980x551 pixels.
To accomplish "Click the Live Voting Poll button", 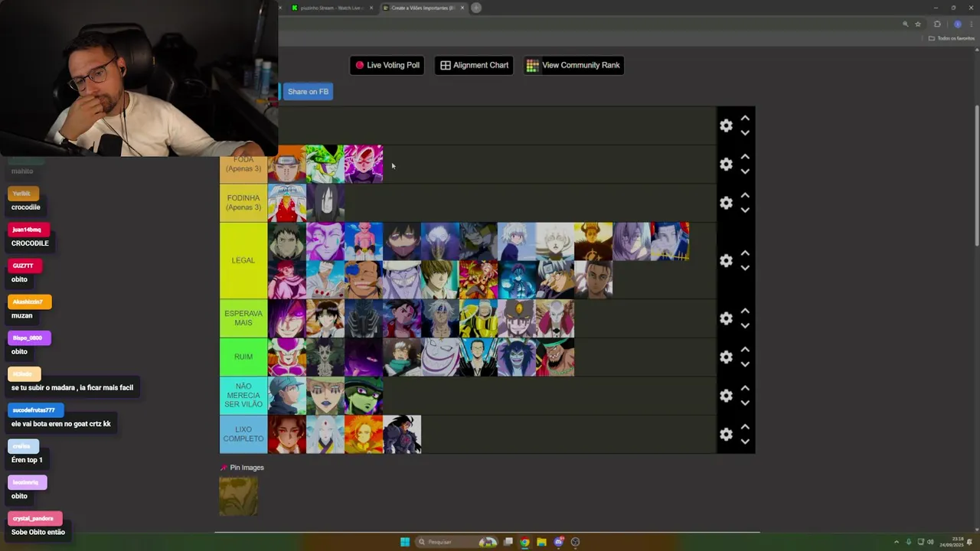I will click(387, 65).
